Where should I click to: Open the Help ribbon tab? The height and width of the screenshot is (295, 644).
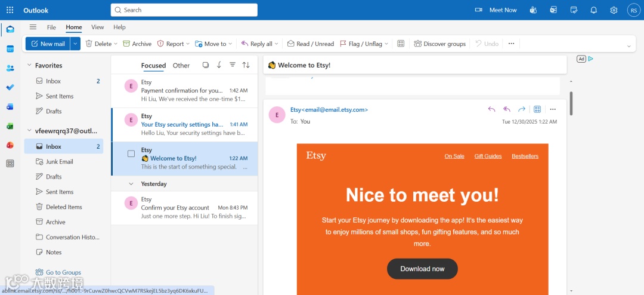click(119, 27)
